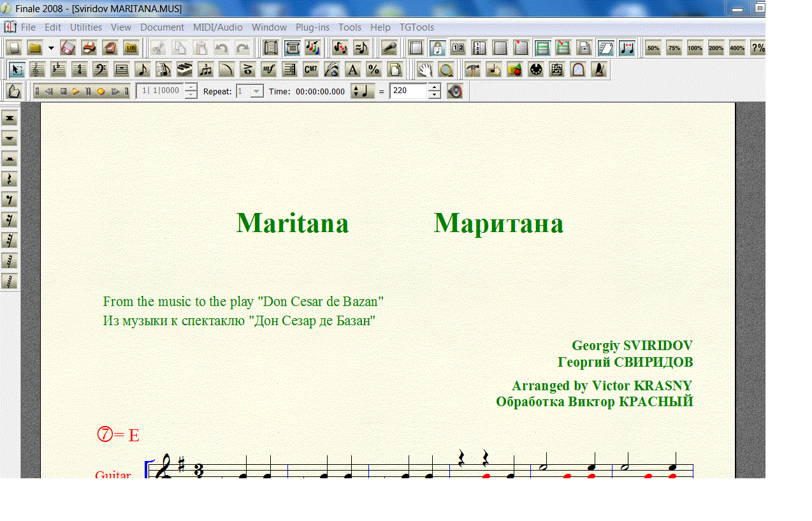Set zoom to 100%
Image resolution: width=812 pixels, height=521 pixels.
click(x=695, y=48)
